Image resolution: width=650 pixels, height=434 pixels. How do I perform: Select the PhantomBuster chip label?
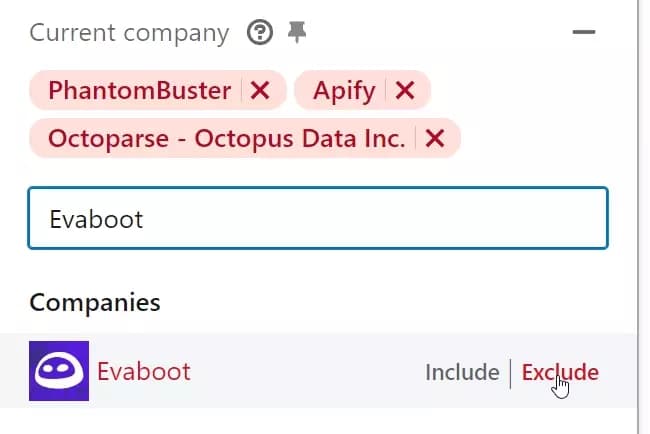pos(139,90)
